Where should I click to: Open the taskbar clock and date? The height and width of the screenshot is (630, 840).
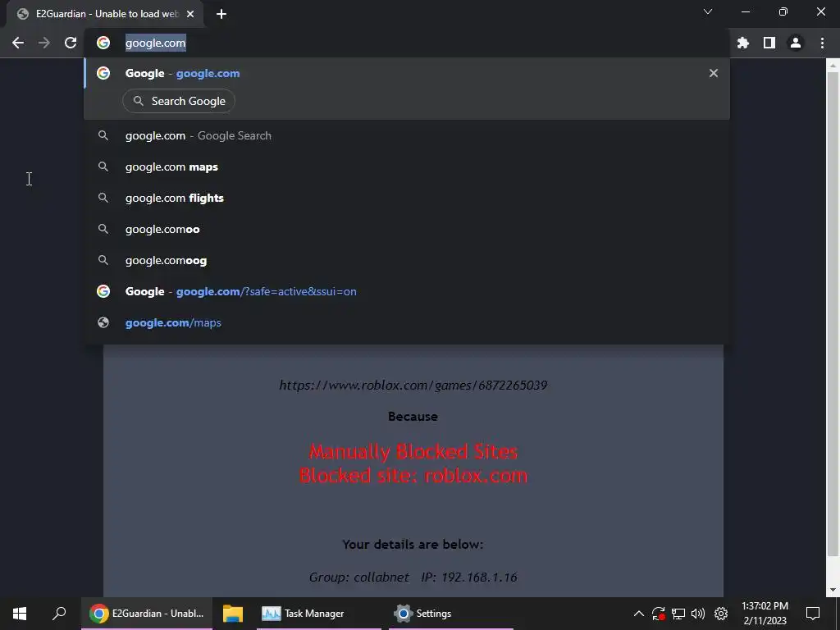(765, 614)
